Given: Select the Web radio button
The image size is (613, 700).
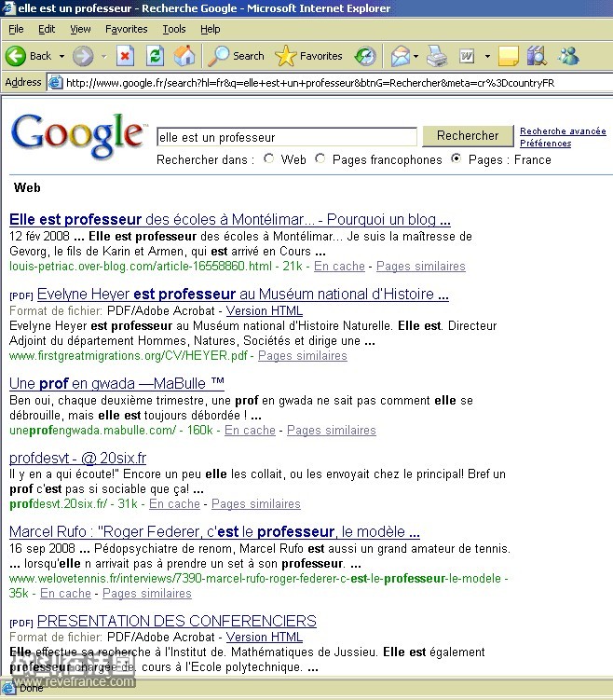Looking at the screenshot, I should tap(268, 158).
